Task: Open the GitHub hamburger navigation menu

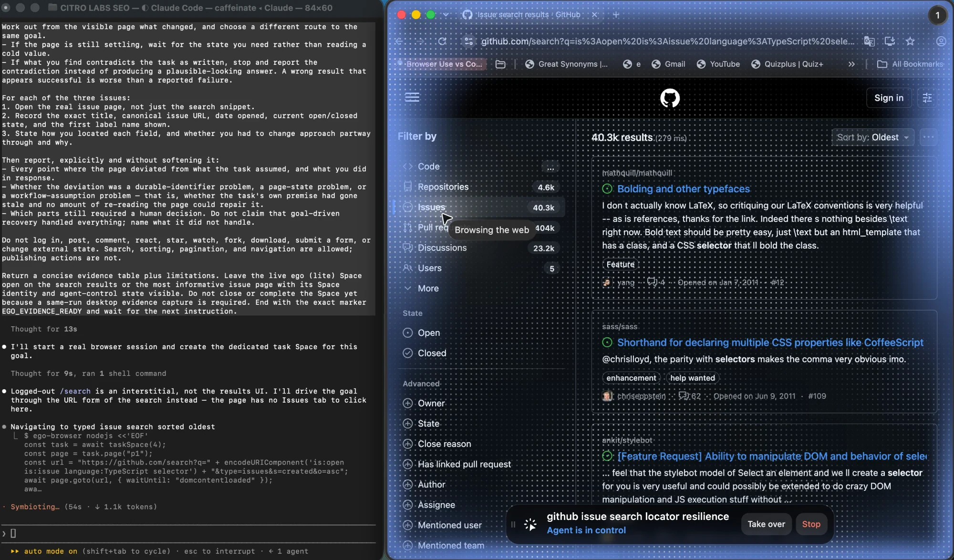Action: point(412,97)
